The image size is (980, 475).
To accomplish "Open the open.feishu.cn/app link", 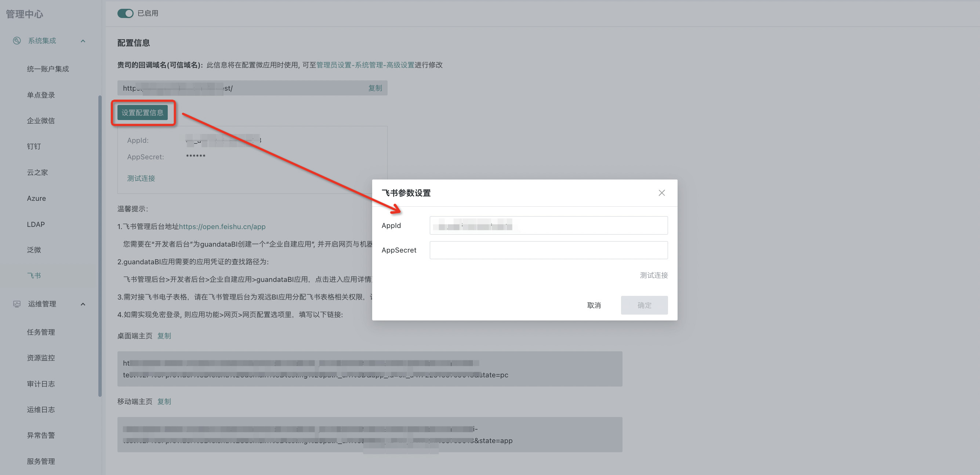I will point(222,226).
